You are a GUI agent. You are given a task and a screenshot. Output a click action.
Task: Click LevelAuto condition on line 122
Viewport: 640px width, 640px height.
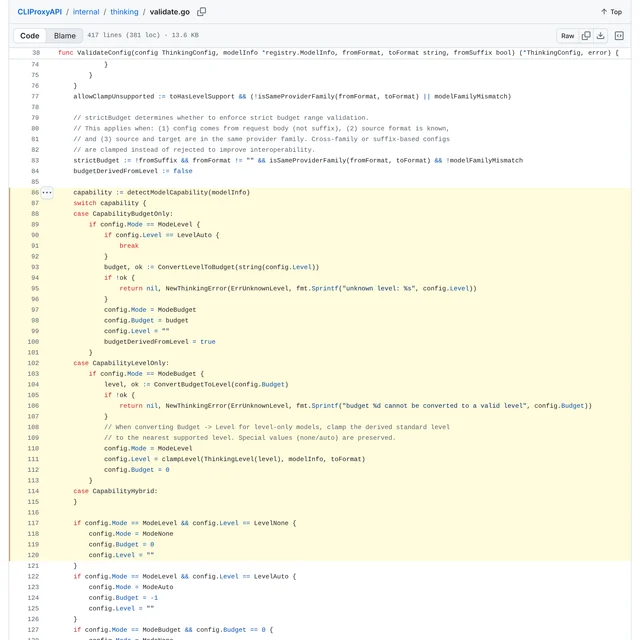point(240,576)
